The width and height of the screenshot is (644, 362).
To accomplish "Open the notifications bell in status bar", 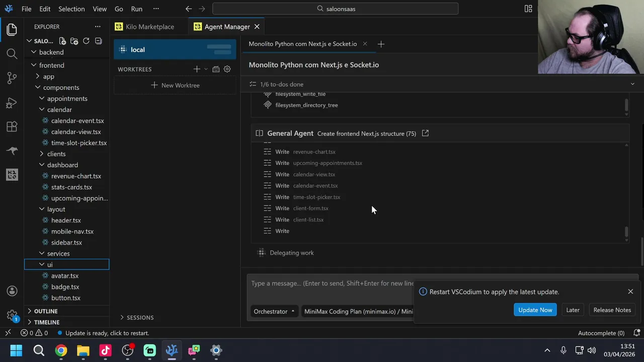I will point(636,333).
